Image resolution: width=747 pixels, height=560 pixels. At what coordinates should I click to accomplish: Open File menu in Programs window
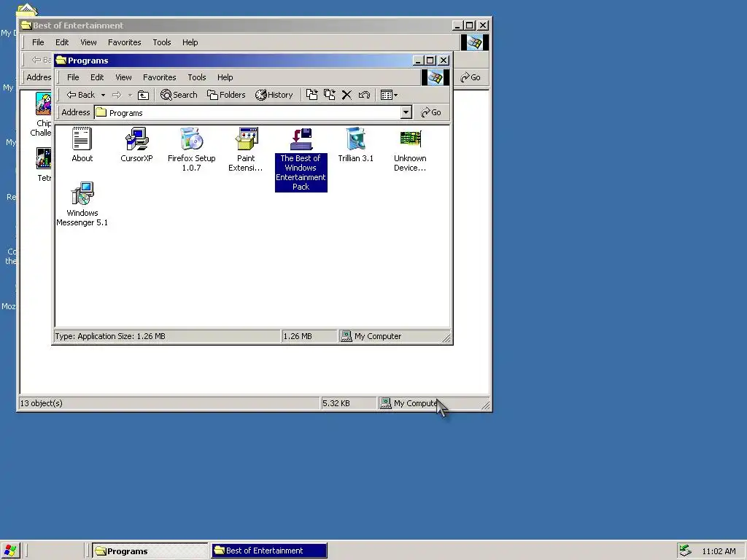pos(73,77)
